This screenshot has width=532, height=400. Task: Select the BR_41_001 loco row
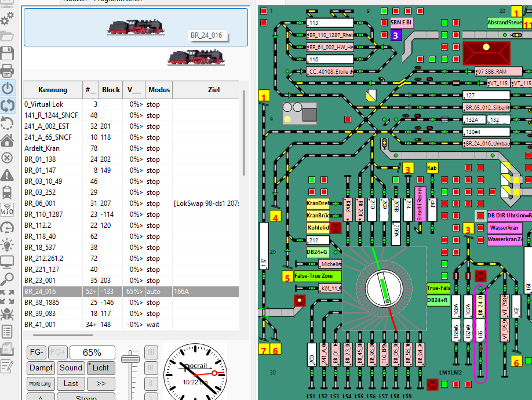click(131, 324)
